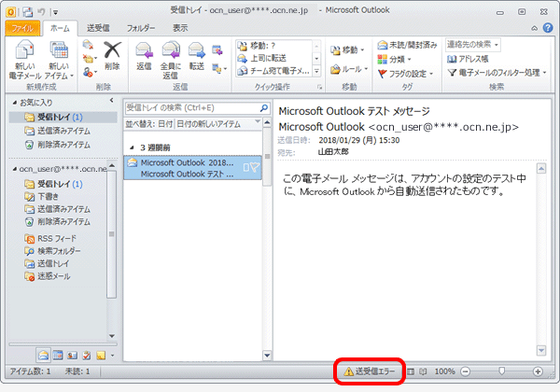
Task: Open the クイック操作 dialog launcher
Action: point(319,87)
